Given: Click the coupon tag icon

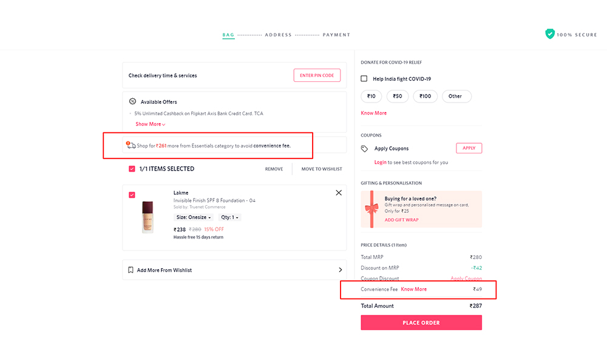Looking at the screenshot, I should 364,149.
